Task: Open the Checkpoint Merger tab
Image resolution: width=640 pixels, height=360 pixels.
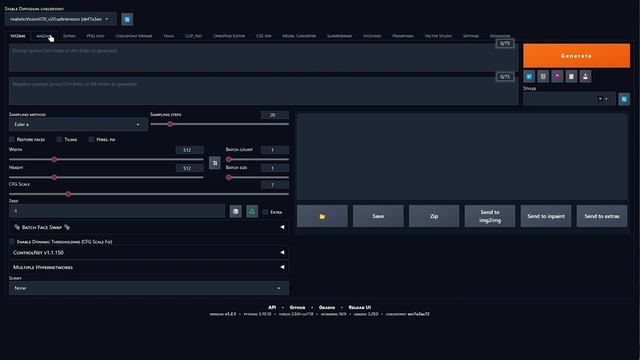Action: tap(134, 36)
